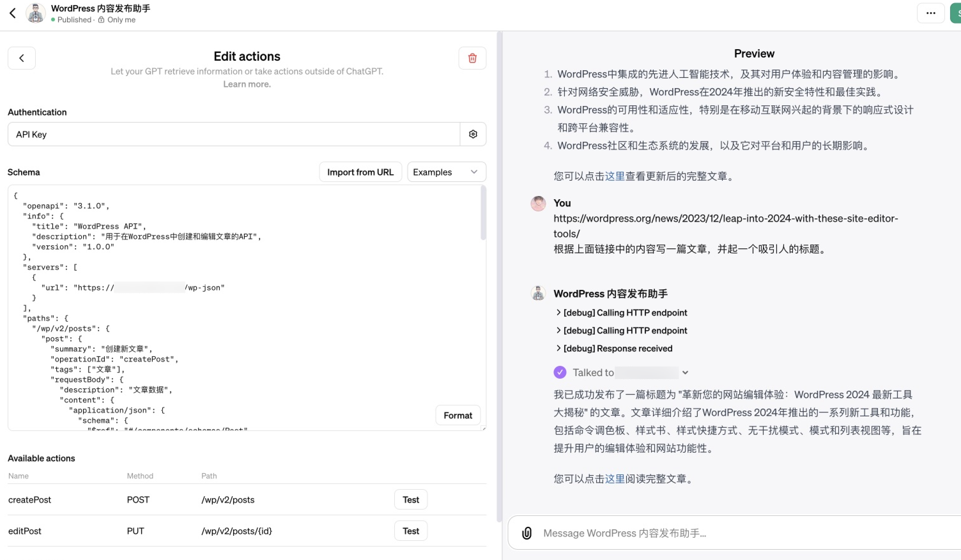Image resolution: width=961 pixels, height=560 pixels.
Task: Click the PUT method cell
Action: coord(135,531)
